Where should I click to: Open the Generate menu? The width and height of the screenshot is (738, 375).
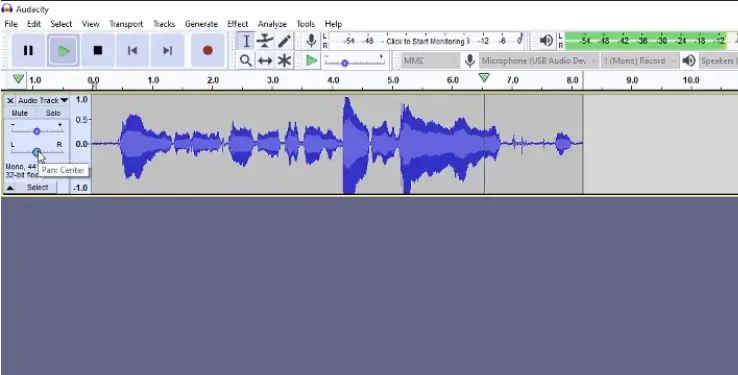201,24
